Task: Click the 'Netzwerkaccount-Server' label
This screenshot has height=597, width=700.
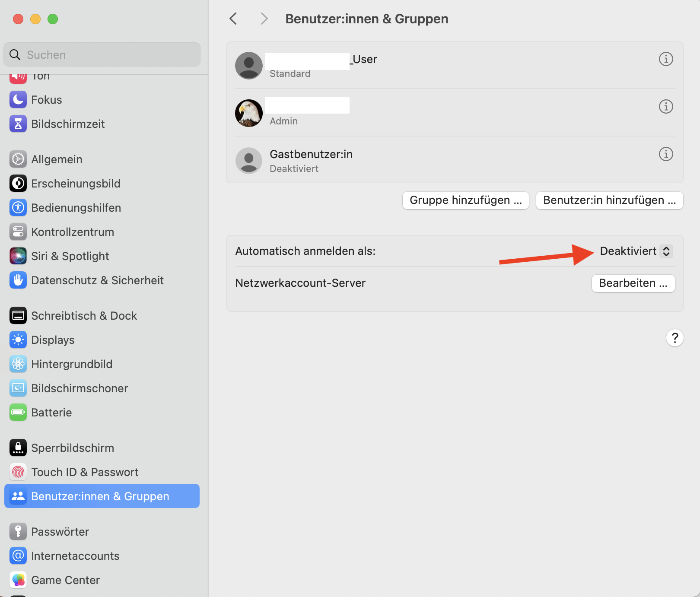Action: tap(300, 283)
